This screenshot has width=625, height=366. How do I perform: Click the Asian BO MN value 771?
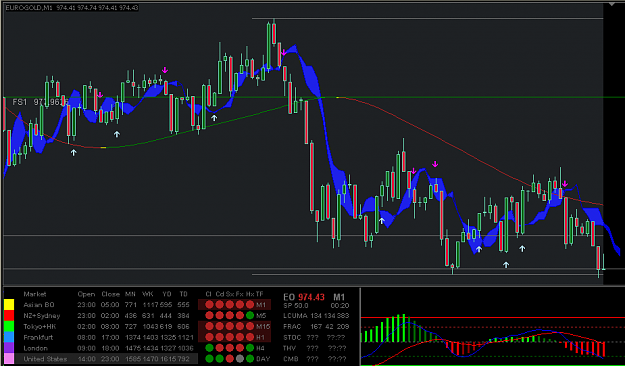[x=131, y=305]
